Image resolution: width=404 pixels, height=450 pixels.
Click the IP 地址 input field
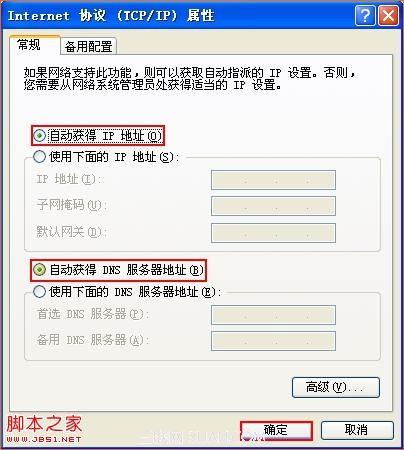click(x=273, y=180)
